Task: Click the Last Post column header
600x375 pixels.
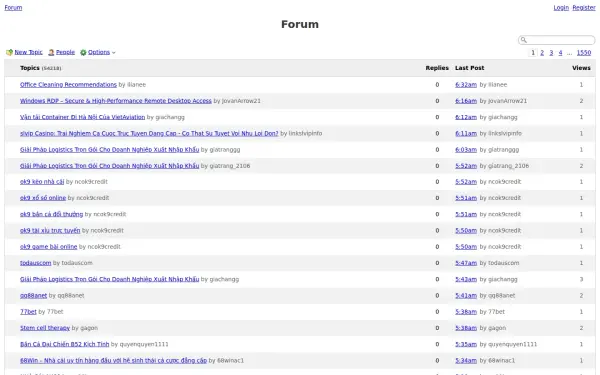Action: point(470,68)
